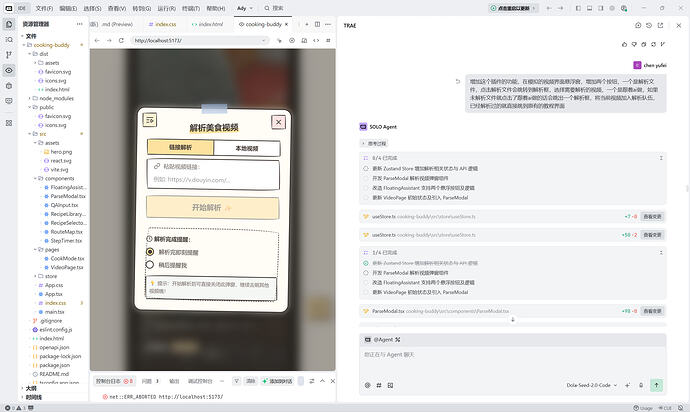Open the 查看(V) menu

[x=117, y=8]
